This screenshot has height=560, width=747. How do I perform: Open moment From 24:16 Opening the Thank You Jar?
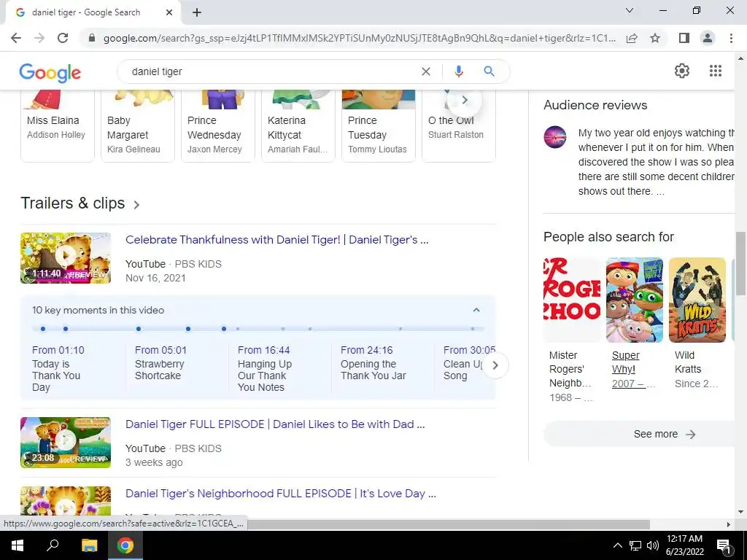(x=373, y=363)
